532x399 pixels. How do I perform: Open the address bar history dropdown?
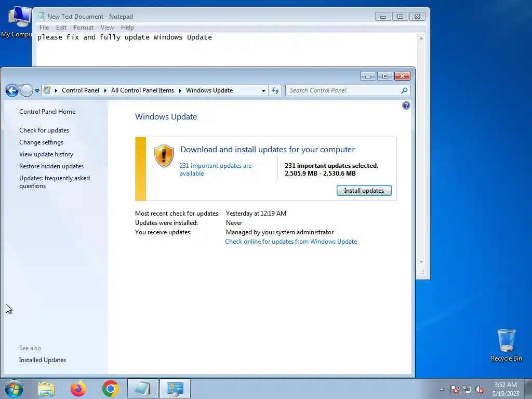(x=263, y=90)
